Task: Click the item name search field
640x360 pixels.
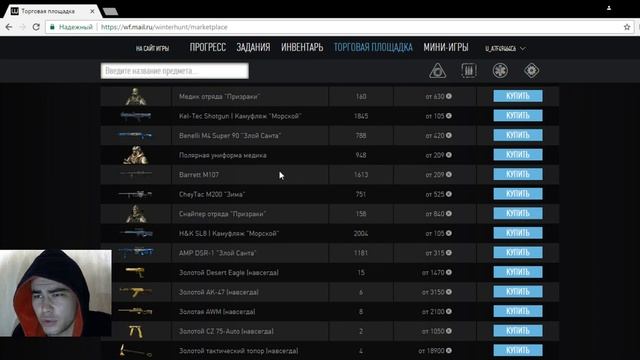Action: coord(175,71)
